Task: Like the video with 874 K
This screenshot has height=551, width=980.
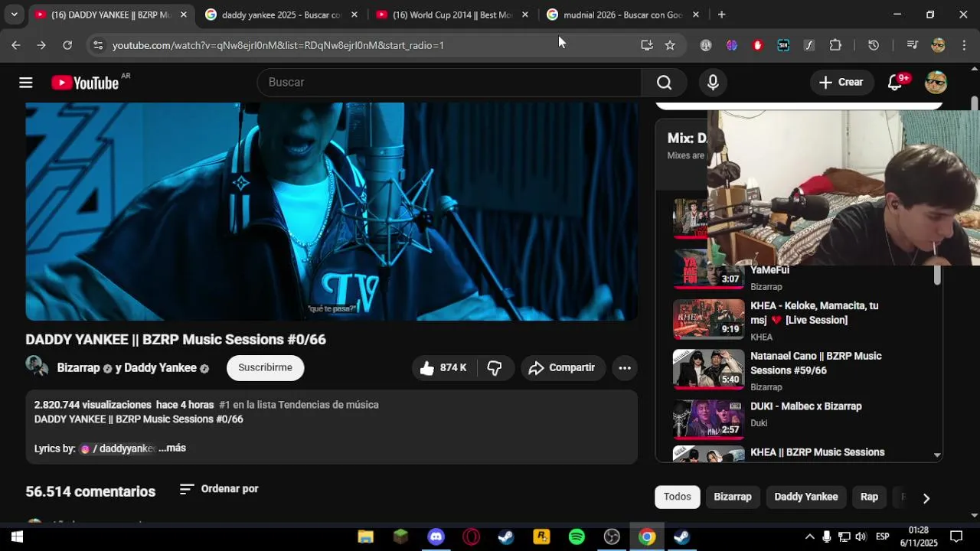Action: pyautogui.click(x=444, y=368)
